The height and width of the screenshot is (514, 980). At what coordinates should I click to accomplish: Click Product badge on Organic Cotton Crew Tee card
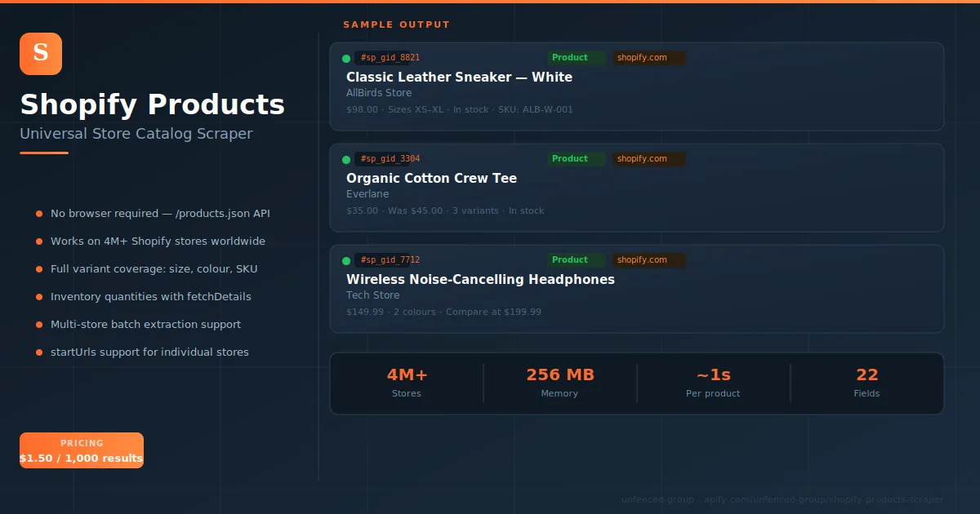point(577,159)
